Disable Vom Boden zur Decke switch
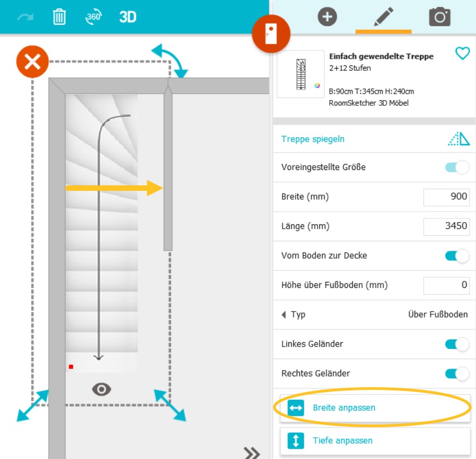 pyautogui.click(x=457, y=256)
